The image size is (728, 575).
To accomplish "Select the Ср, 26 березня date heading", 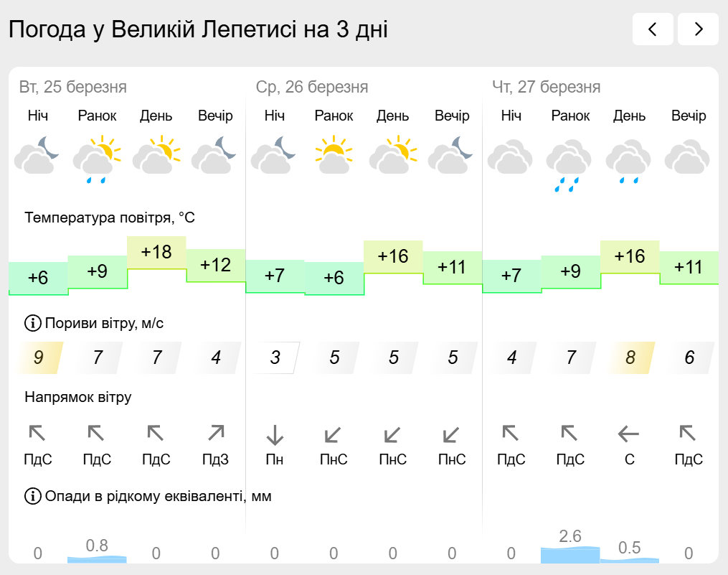I will [x=312, y=87].
